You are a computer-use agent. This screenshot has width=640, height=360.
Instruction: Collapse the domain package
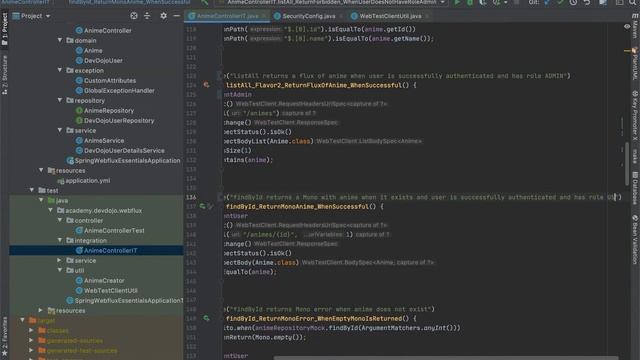pos(60,40)
